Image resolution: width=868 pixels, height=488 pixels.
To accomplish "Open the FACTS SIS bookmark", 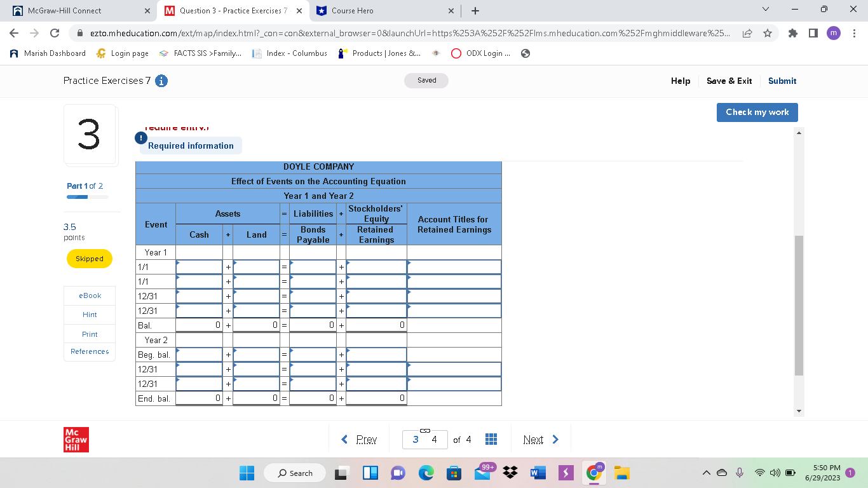I will pyautogui.click(x=200, y=53).
